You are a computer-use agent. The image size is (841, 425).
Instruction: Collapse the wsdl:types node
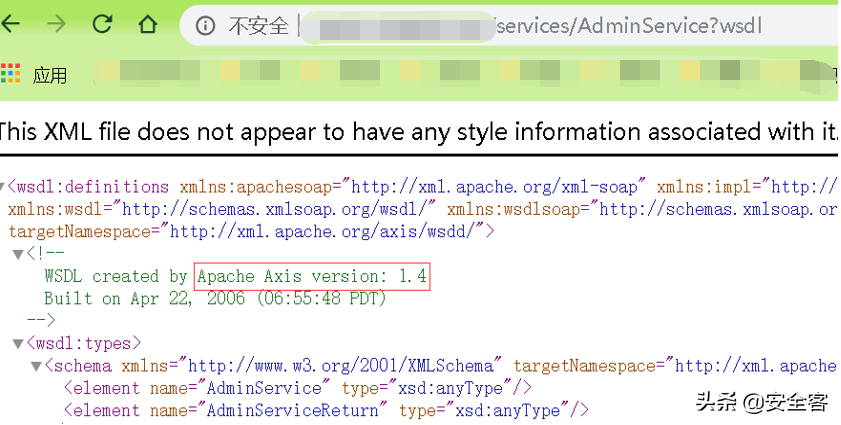(x=18, y=344)
